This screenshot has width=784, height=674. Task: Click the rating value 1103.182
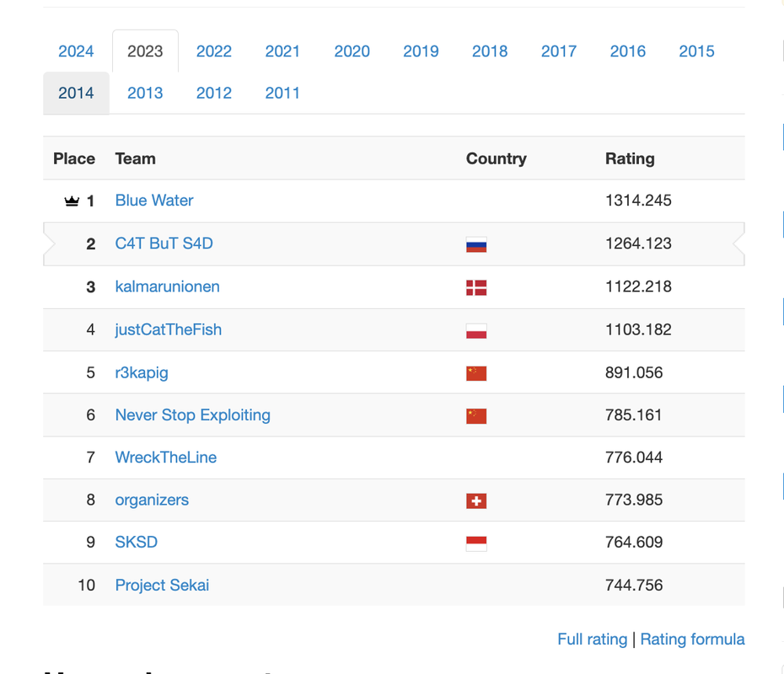click(x=638, y=329)
